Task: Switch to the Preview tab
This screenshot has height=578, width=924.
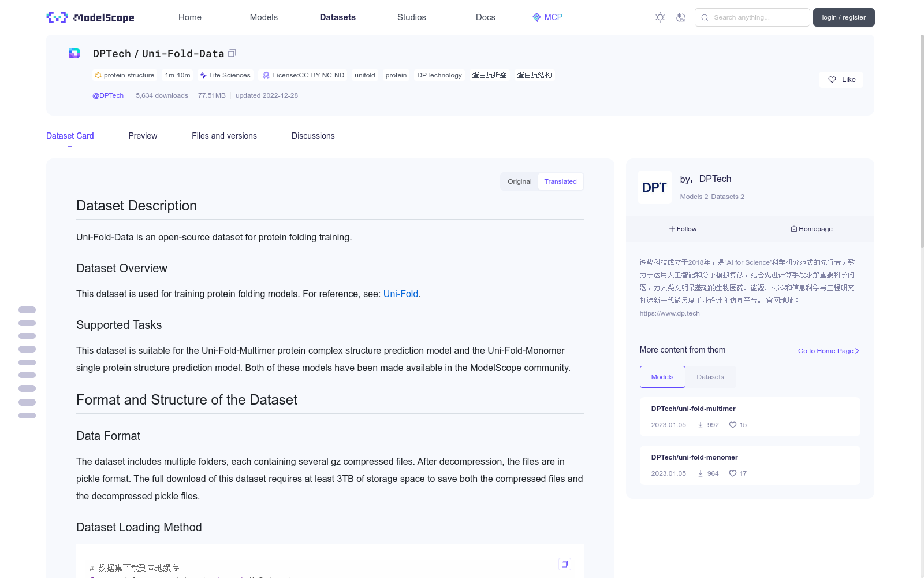Action: [x=143, y=136]
